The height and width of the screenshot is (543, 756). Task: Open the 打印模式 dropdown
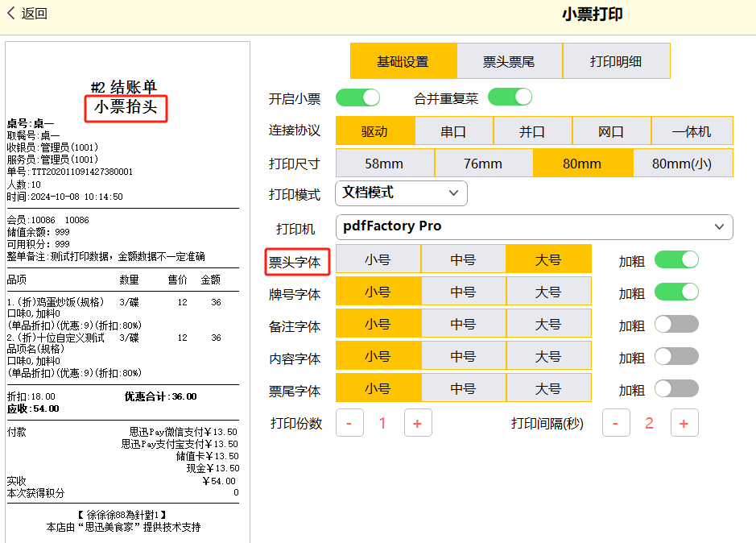point(401,193)
